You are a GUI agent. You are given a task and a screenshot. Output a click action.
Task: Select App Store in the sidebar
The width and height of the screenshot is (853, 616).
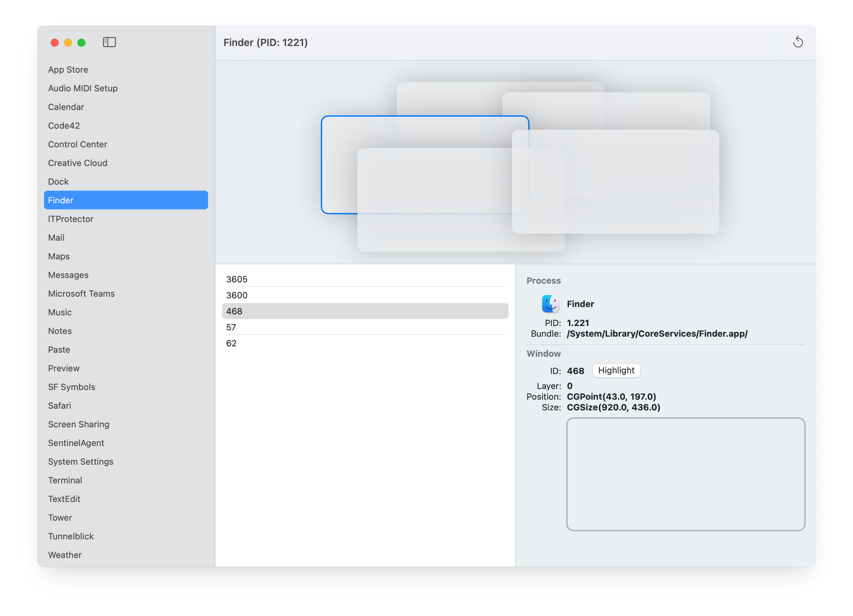coord(126,70)
